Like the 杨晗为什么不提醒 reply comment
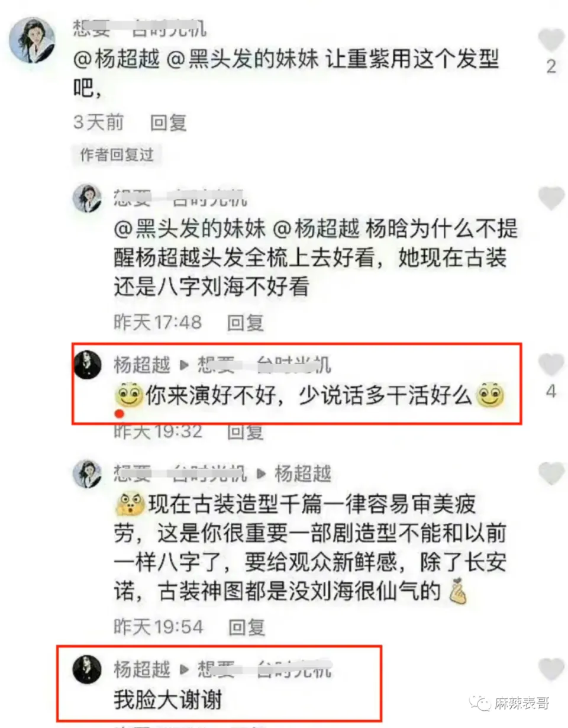 (x=551, y=198)
